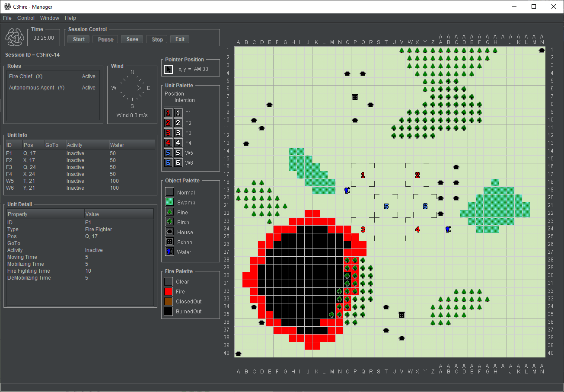Click the C3Fire knot logo
The image size is (564, 392).
(x=15, y=36)
